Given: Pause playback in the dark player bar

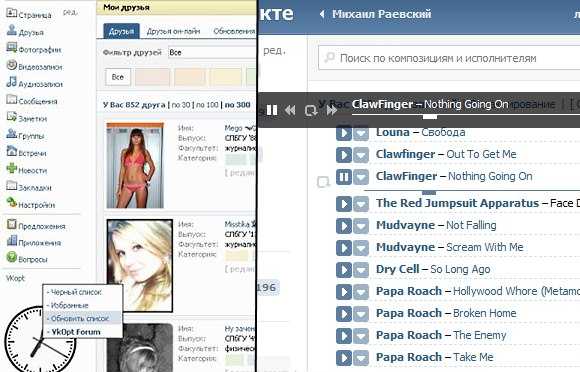Looking at the screenshot, I should [x=272, y=110].
